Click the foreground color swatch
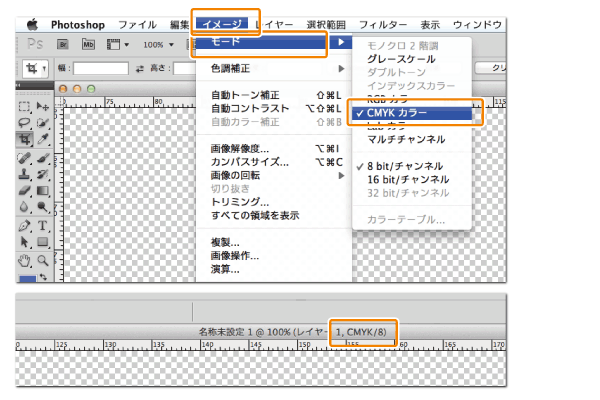Image resolution: width=600 pixels, height=400 pixels. [x=28, y=279]
